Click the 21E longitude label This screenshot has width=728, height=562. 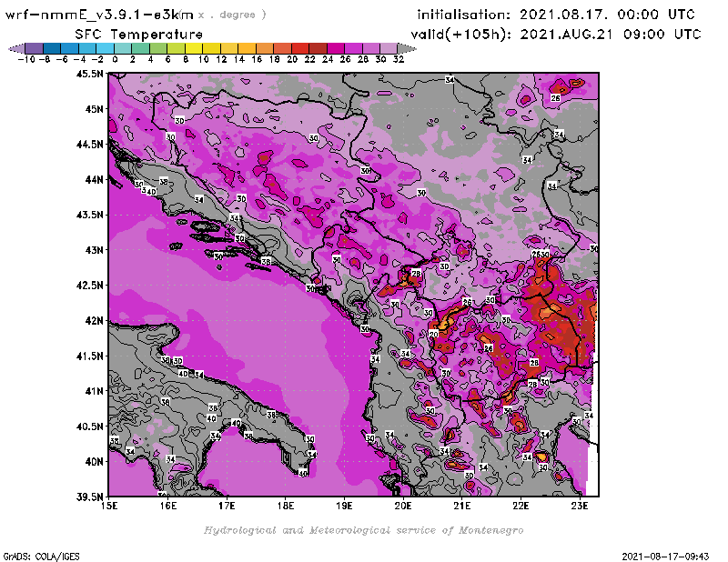pyautogui.click(x=462, y=506)
